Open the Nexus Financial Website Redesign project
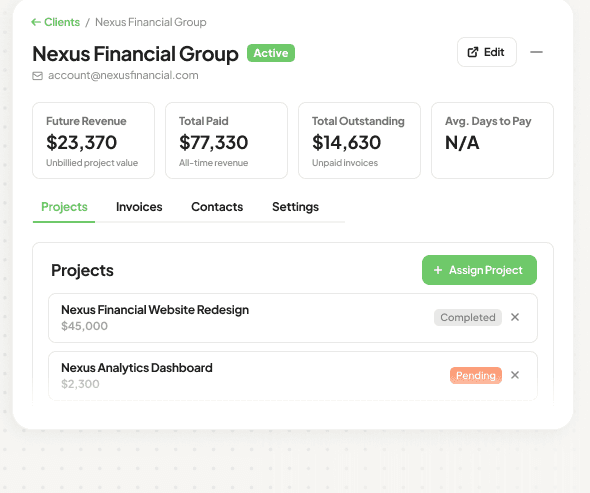Viewport: 590px width, 493px height. click(293, 318)
